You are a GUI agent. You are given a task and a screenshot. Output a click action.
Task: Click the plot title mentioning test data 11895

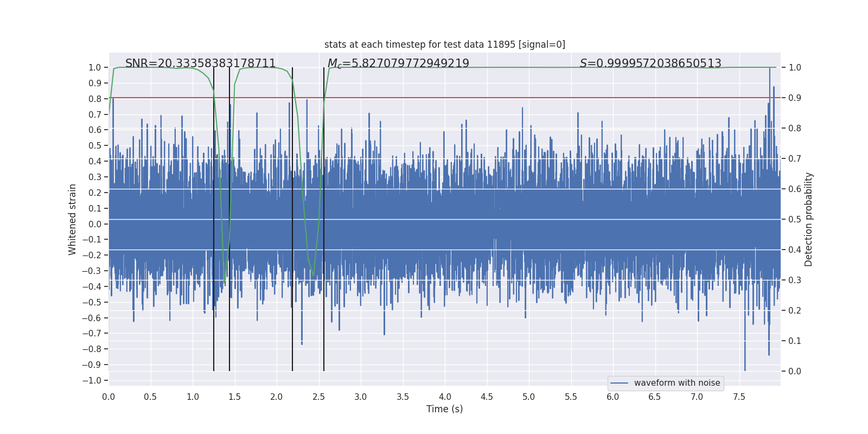pos(444,44)
